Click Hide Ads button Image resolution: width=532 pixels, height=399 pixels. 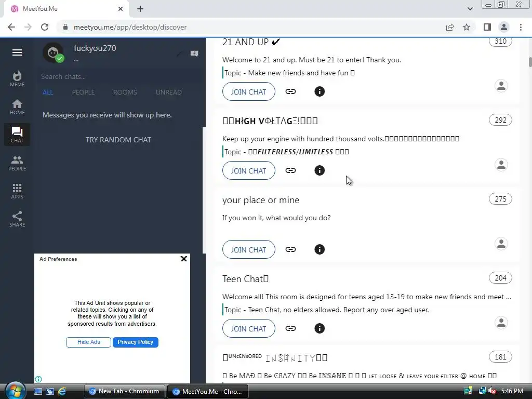click(88, 342)
